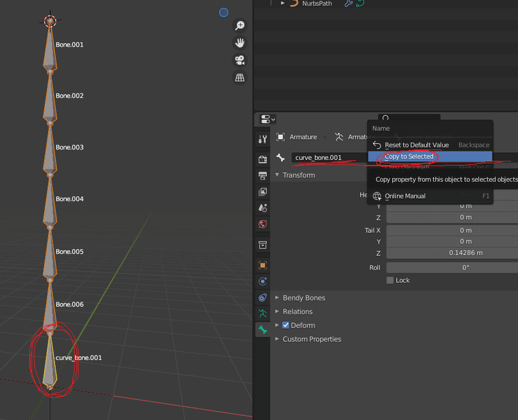Click the blue navigation gizmo sphere
Viewport: 518px width, 420px height.
223,12
